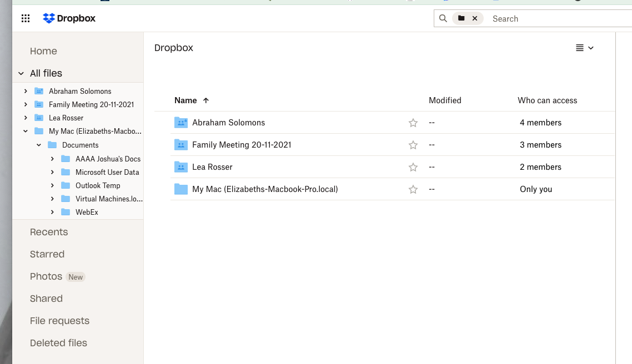Click Who can access column header

pyautogui.click(x=548, y=100)
